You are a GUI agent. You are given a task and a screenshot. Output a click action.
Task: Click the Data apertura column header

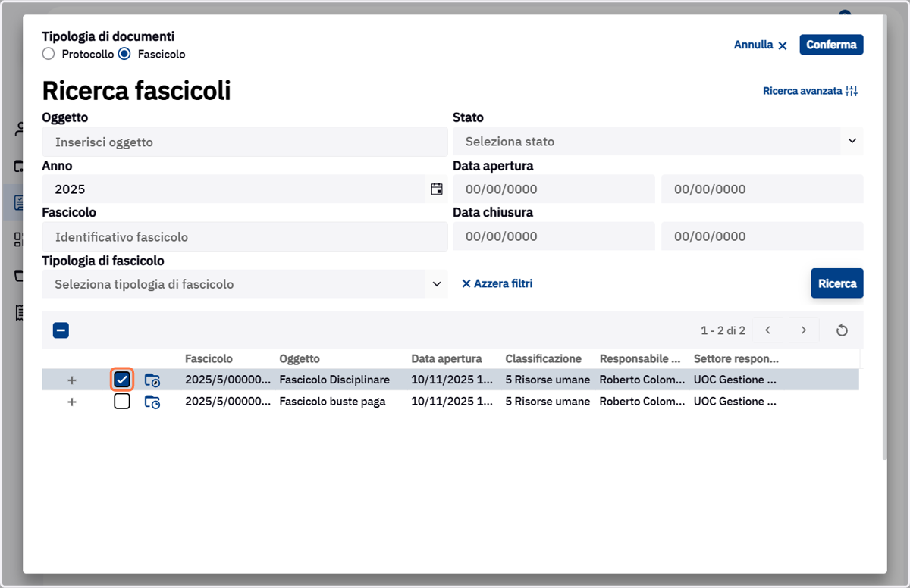tap(447, 359)
